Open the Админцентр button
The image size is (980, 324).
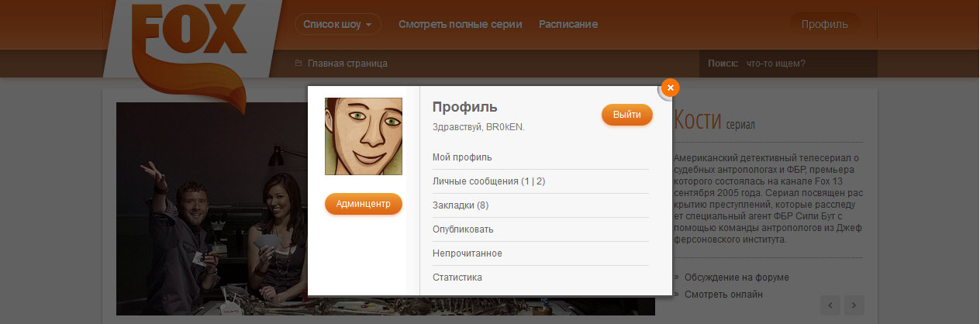coord(364,204)
